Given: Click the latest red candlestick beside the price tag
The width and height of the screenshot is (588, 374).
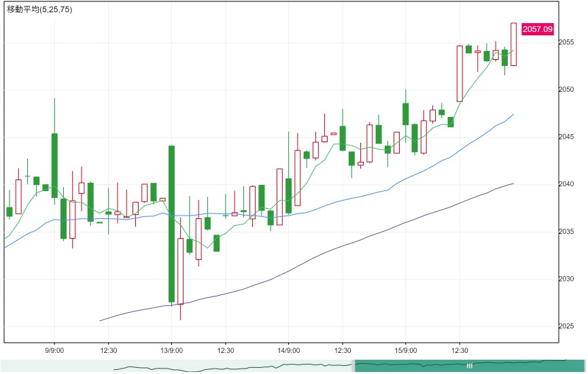Looking at the screenshot, I should [514, 44].
